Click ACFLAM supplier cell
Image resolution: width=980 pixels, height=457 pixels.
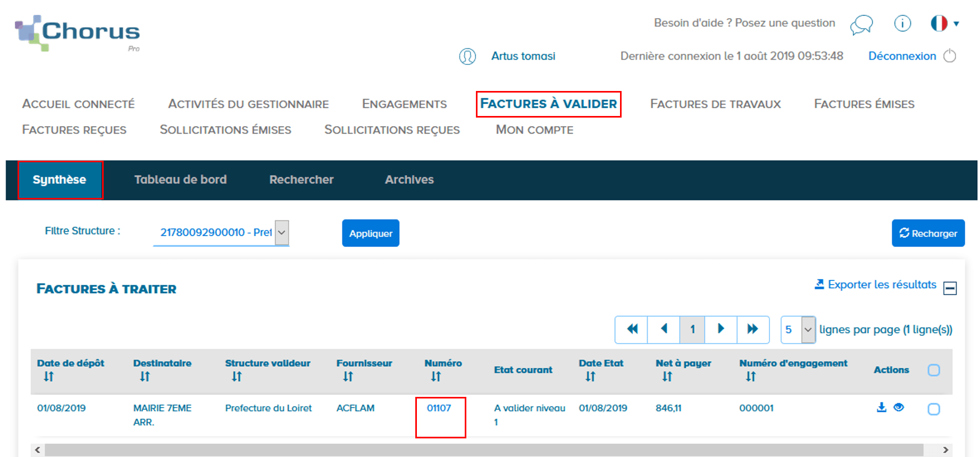355,408
